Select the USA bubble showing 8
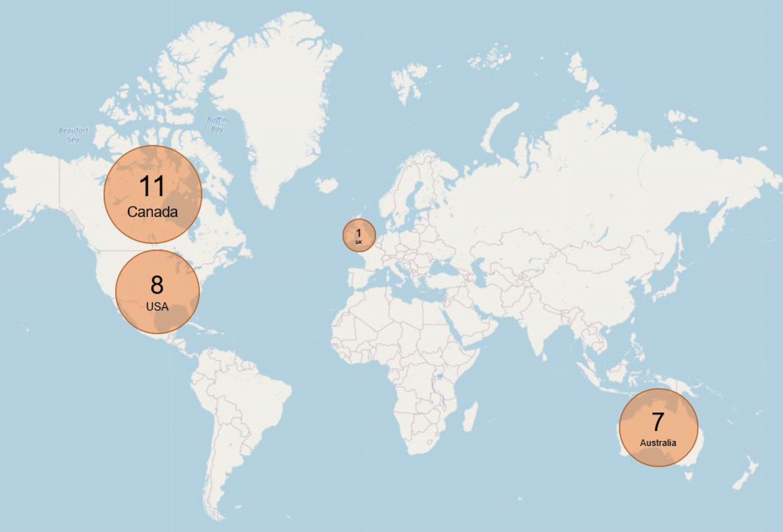Viewport: 783px width, 532px height. 157,292
